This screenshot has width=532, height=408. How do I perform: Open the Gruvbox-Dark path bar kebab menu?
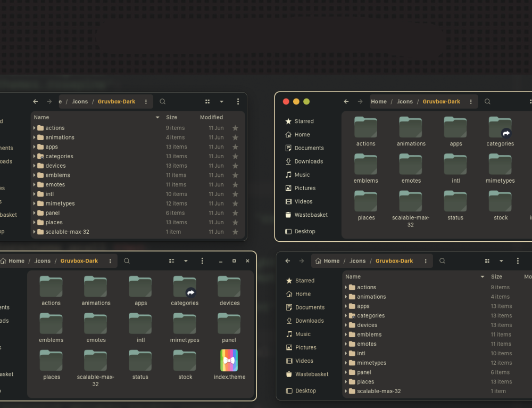click(146, 101)
